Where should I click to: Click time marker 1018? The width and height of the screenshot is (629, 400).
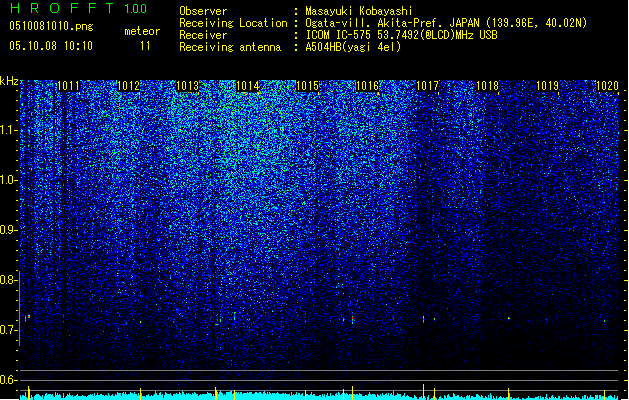point(487,86)
